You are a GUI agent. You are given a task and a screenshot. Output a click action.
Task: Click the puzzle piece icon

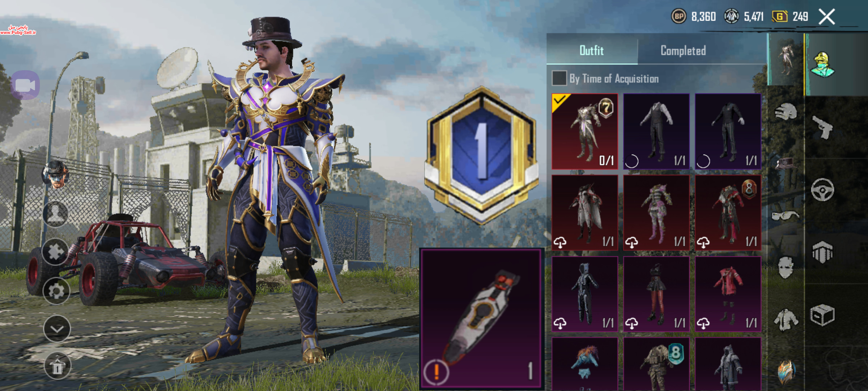[x=55, y=252]
